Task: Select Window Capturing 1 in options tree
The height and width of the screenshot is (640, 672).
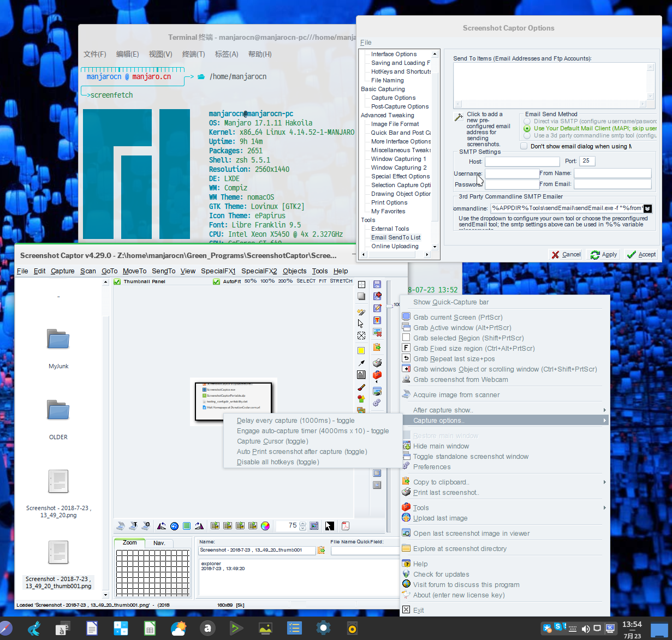Action: [x=399, y=159]
